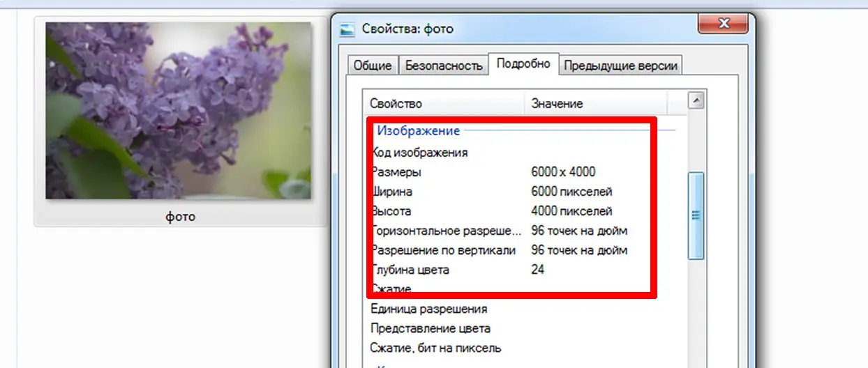Screen dimensions: 868x368
Task: Open the Безопасность tab
Action: click(444, 66)
